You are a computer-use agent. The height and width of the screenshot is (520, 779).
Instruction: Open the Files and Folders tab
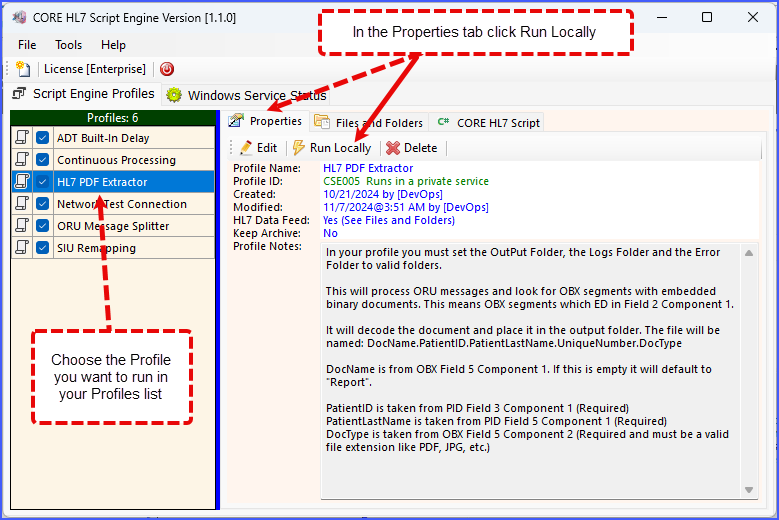pyautogui.click(x=369, y=122)
